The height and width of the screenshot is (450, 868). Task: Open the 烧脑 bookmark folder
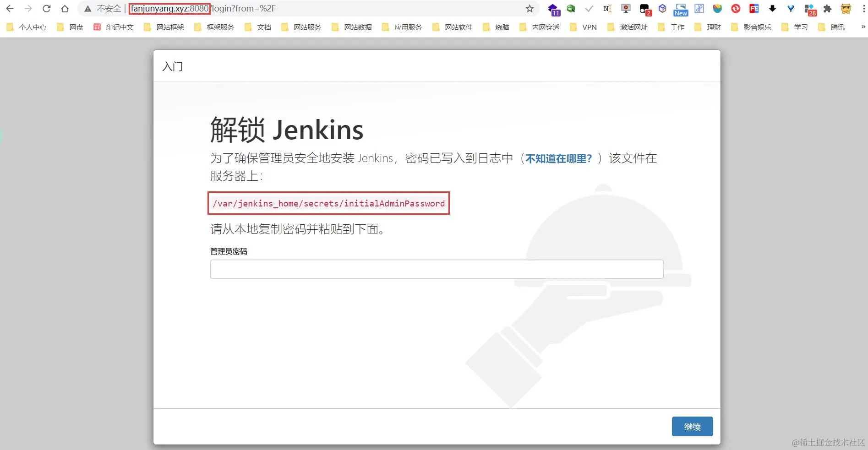496,27
